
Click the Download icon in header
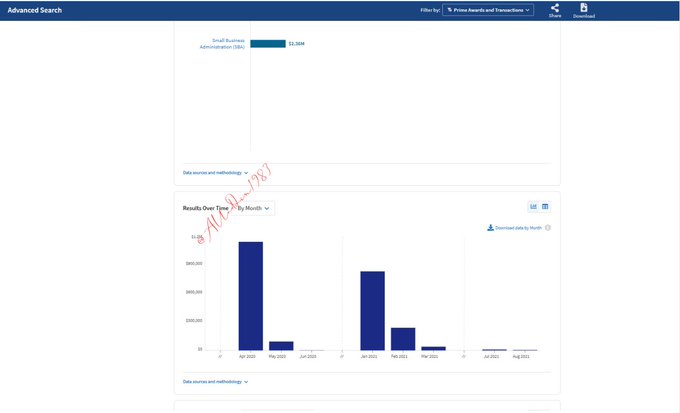pos(584,8)
